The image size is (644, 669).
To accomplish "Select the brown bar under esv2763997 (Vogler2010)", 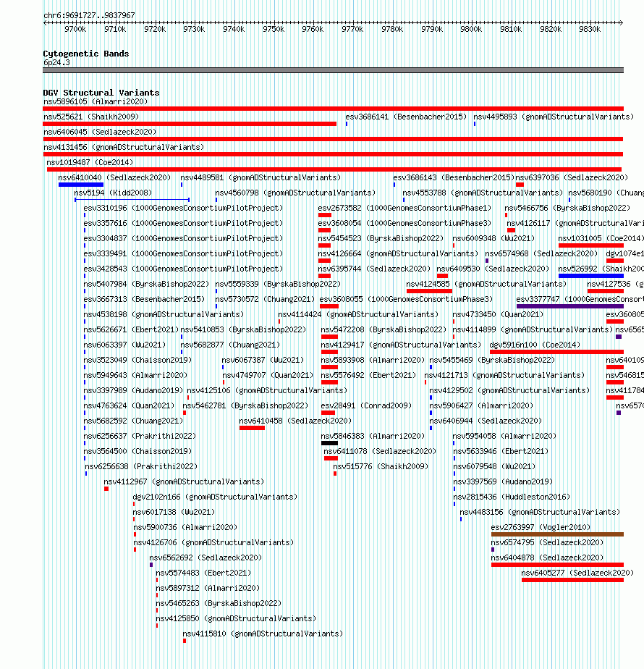I will [x=557, y=534].
